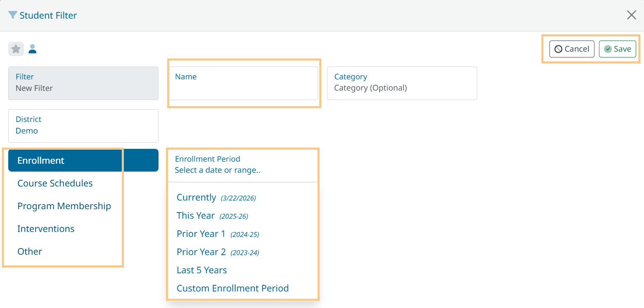Close the Student Filter dialog
Viewport: 644px width, 308px height.
point(631,15)
